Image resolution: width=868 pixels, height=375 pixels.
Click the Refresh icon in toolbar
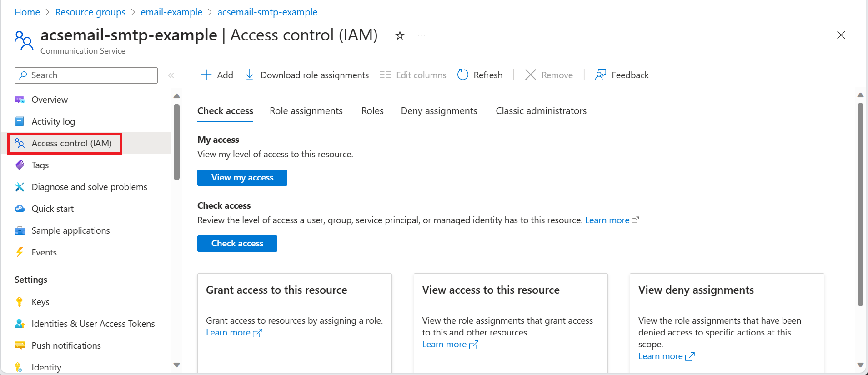tap(463, 75)
